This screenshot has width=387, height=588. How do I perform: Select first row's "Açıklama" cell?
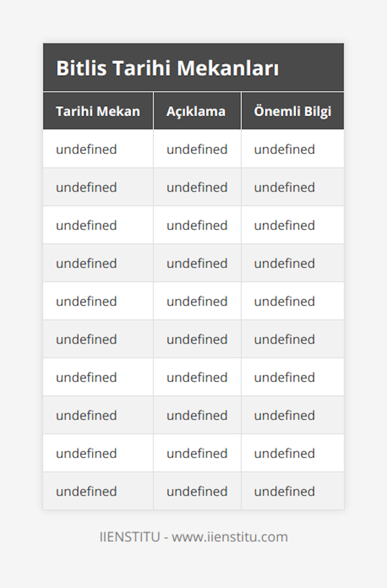click(197, 150)
